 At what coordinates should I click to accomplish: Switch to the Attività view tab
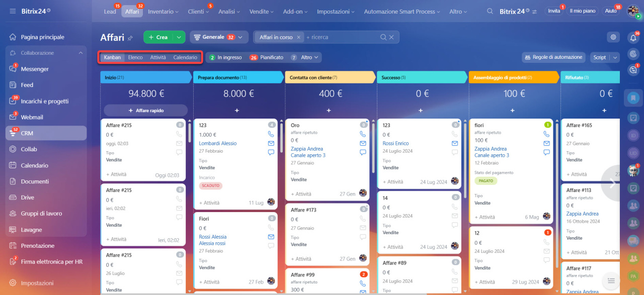158,57
